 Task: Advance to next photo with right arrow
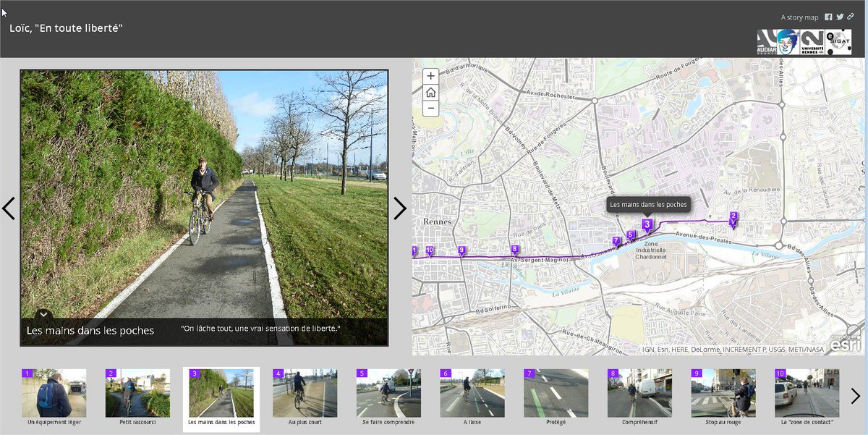coord(400,208)
